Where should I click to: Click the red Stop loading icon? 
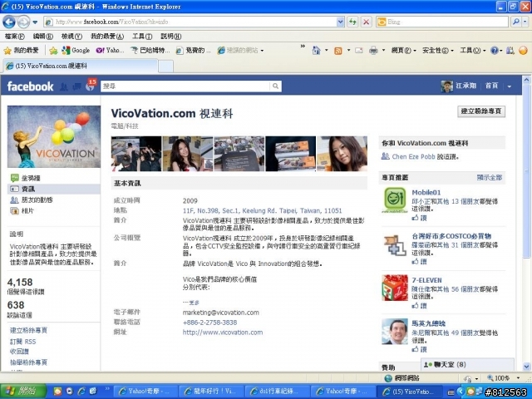pyautogui.click(x=366, y=22)
